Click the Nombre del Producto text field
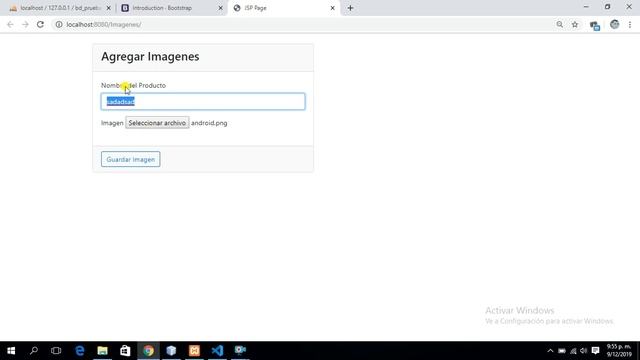640x360 pixels. click(x=203, y=102)
